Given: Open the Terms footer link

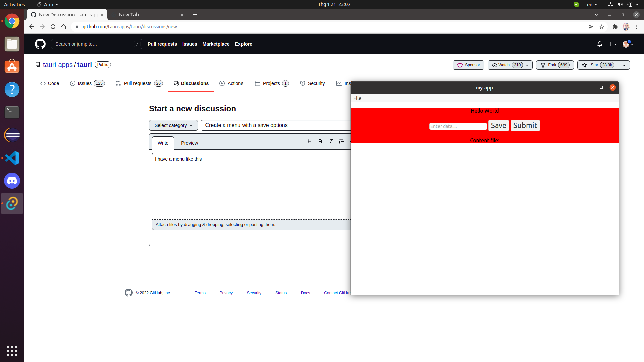Looking at the screenshot, I should point(200,293).
